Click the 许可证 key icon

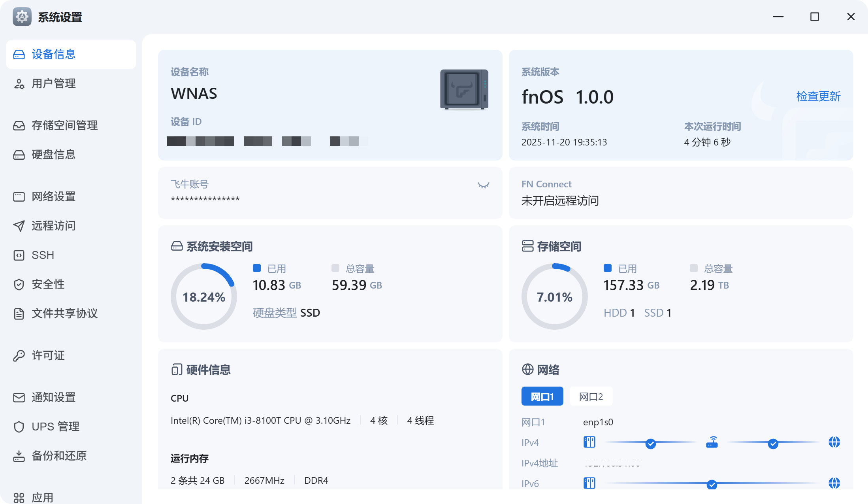pos(19,356)
